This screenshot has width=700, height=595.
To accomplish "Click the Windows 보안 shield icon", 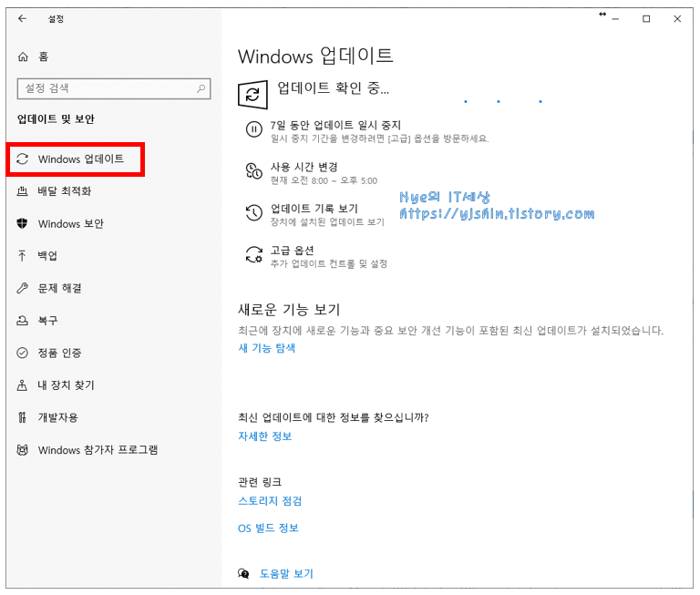I will click(22, 223).
